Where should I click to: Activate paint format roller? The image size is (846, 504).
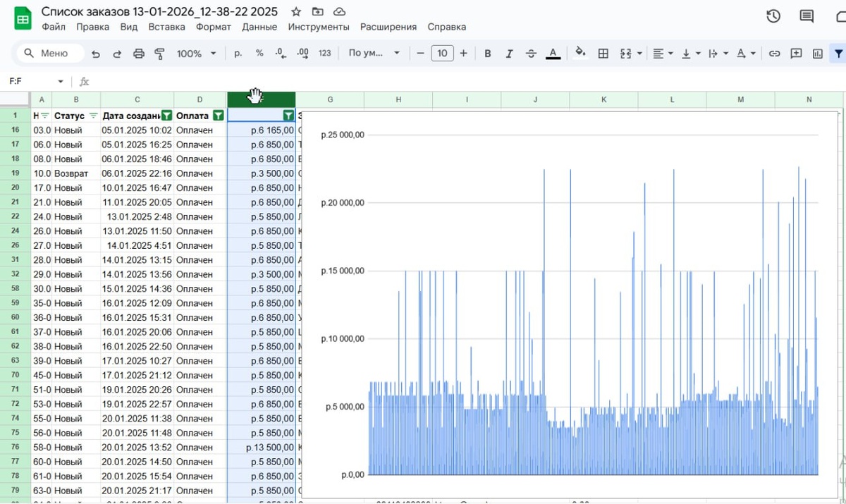[x=159, y=54]
